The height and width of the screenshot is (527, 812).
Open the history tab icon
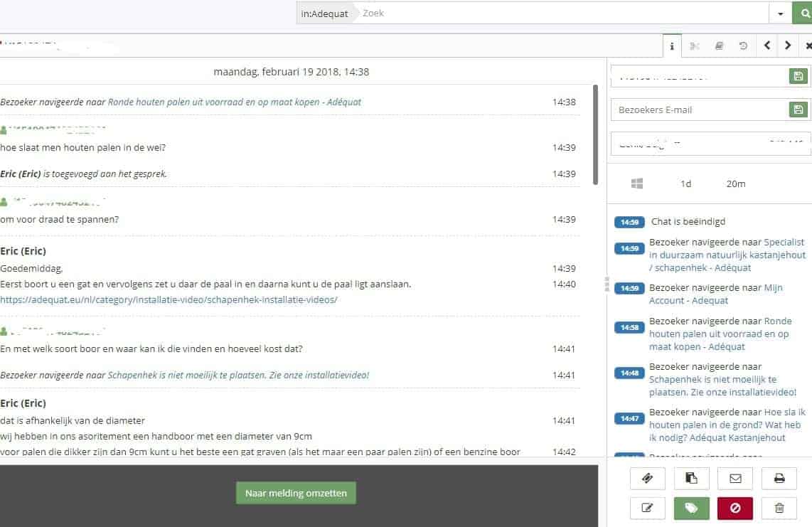click(x=743, y=46)
